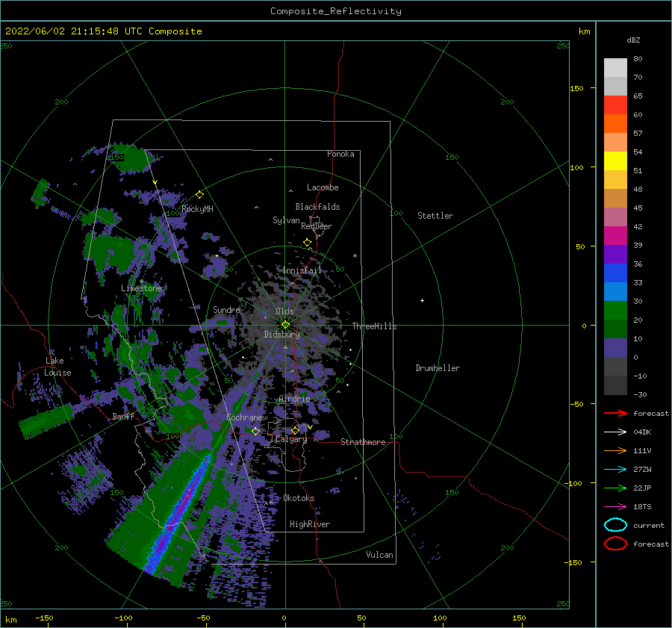The width and height of the screenshot is (672, 628).
Task: Click the Blackfalds city label
Action: coord(317,207)
